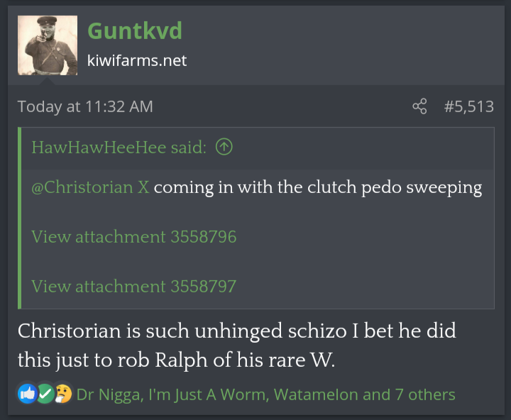Viewport: 511px width, 420px height.
Task: View attachment 3558796
Action: pos(133,237)
